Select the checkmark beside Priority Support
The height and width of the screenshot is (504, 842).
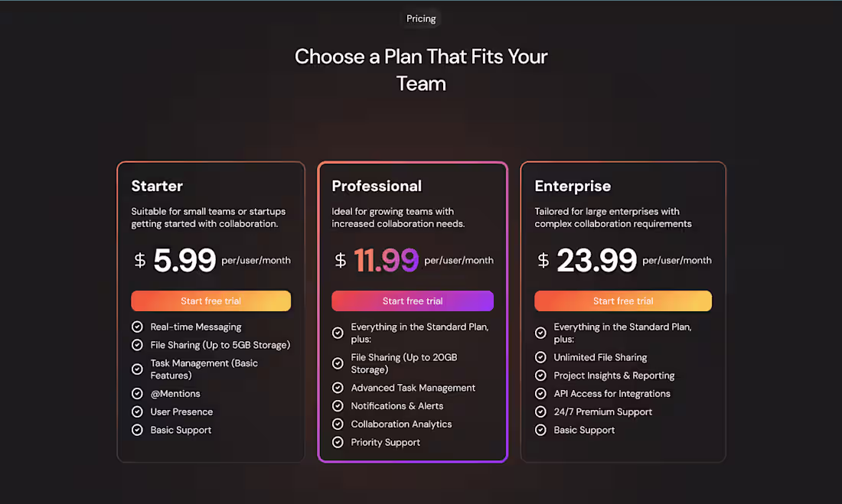[x=338, y=442]
